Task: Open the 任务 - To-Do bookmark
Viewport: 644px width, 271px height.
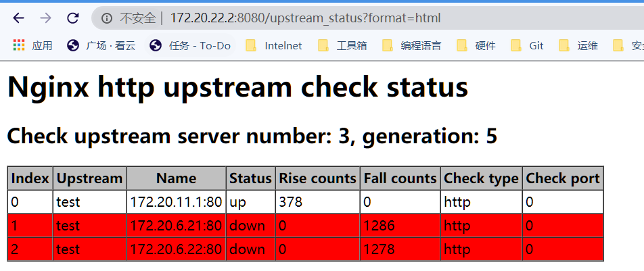Action: tap(190, 45)
